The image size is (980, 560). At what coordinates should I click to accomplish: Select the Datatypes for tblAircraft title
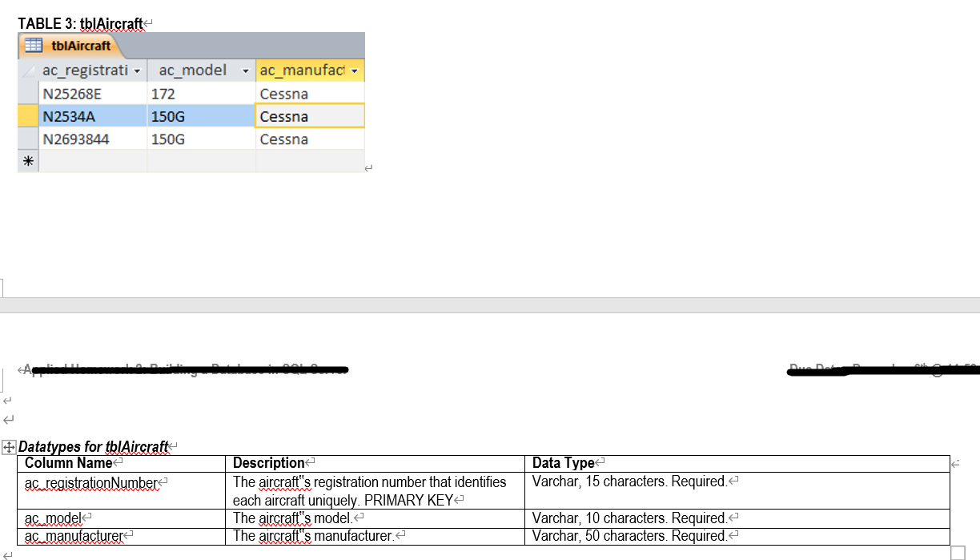[x=92, y=446]
